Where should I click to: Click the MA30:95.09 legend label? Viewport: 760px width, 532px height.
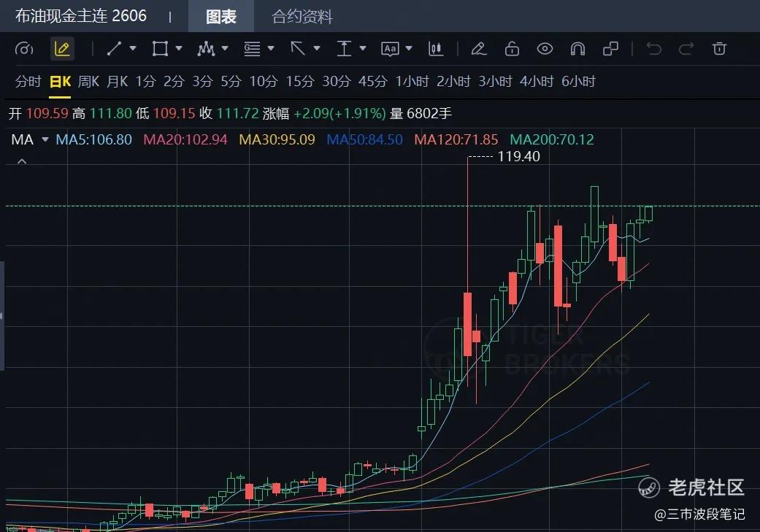(x=277, y=139)
